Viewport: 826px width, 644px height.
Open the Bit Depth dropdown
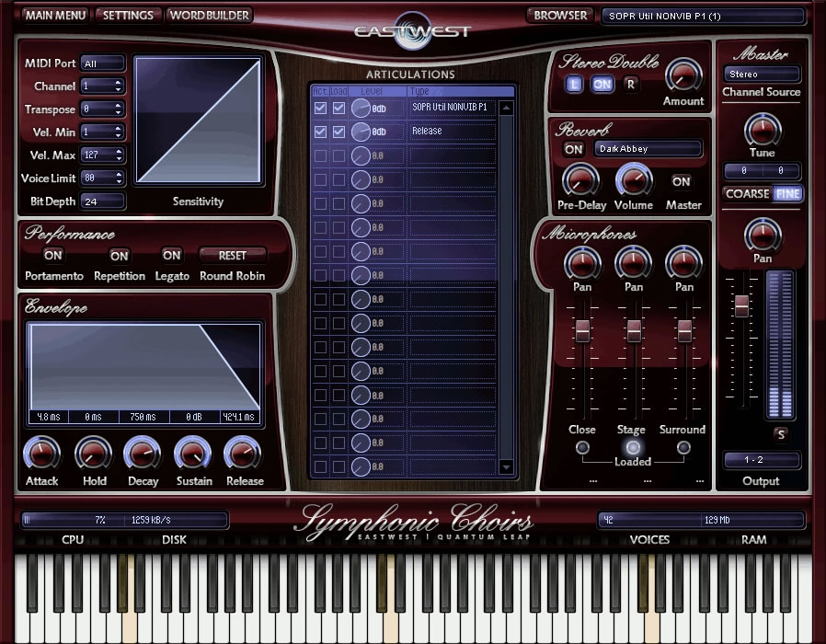click(x=103, y=201)
